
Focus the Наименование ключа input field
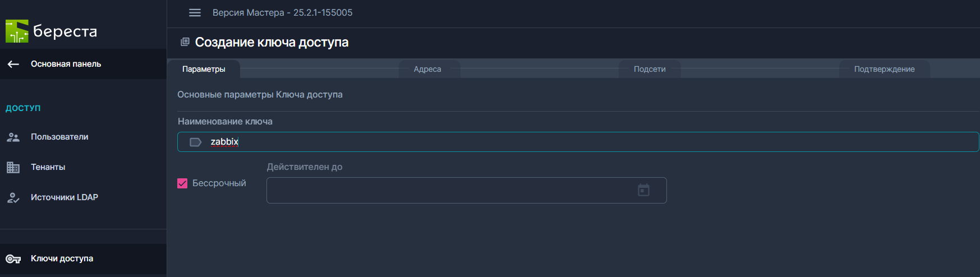(561, 142)
